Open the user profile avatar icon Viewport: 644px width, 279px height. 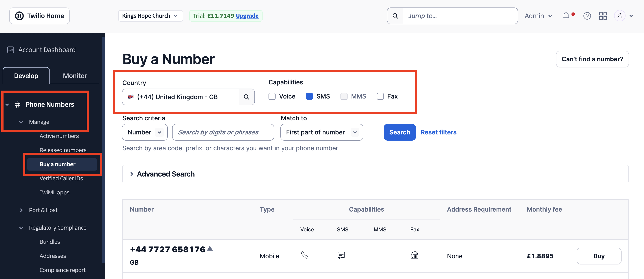pos(620,16)
